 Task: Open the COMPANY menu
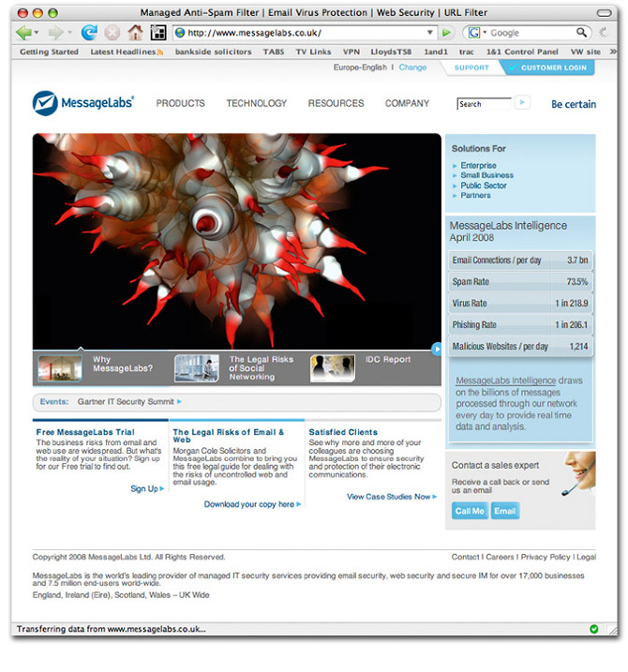click(407, 103)
